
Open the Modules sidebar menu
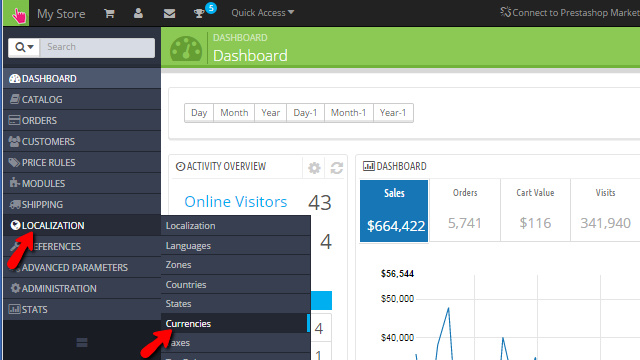coord(82,184)
